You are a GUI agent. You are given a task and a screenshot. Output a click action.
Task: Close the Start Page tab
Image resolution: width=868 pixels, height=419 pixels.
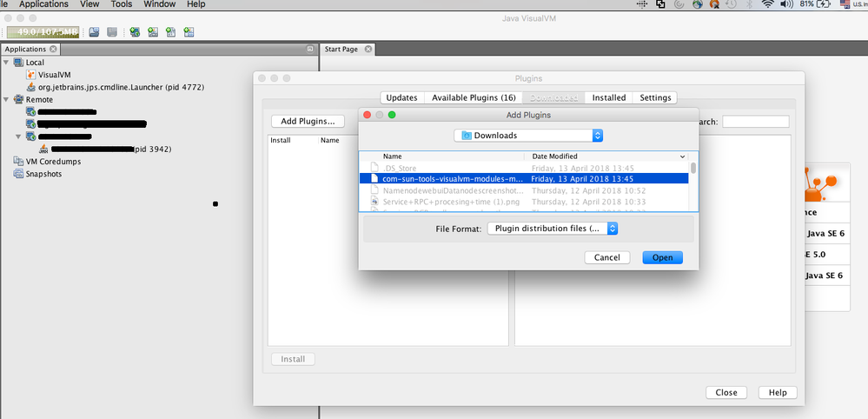coord(367,50)
